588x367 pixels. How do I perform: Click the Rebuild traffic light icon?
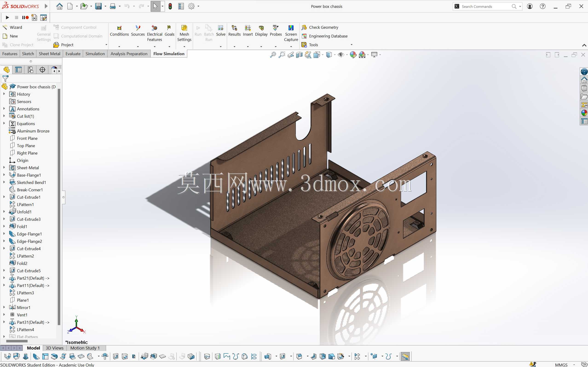pyautogui.click(x=170, y=6)
